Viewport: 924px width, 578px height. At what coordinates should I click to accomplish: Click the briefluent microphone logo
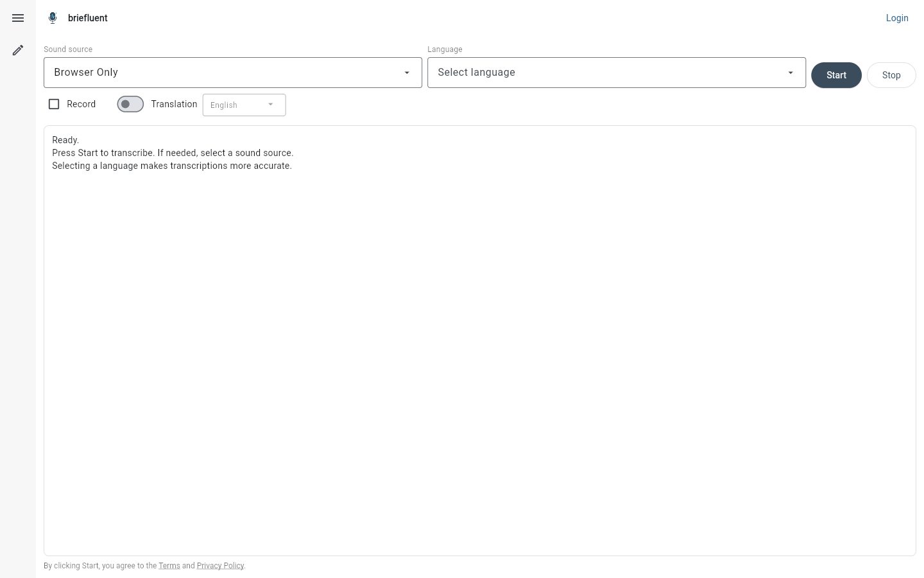(53, 18)
